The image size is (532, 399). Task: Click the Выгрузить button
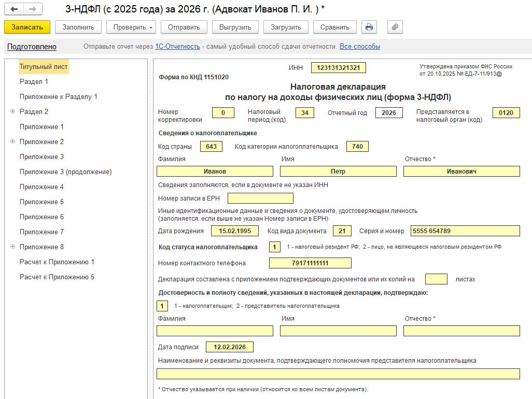[235, 27]
